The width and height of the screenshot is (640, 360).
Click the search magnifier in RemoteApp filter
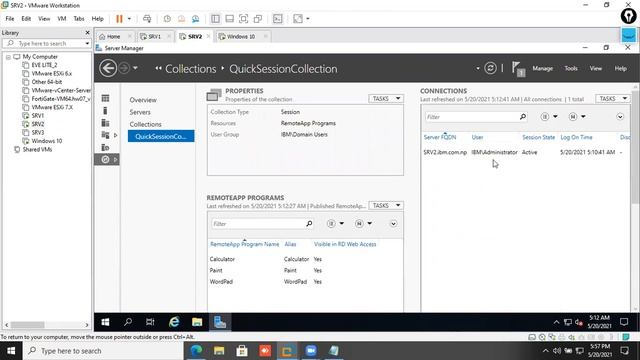309,224
